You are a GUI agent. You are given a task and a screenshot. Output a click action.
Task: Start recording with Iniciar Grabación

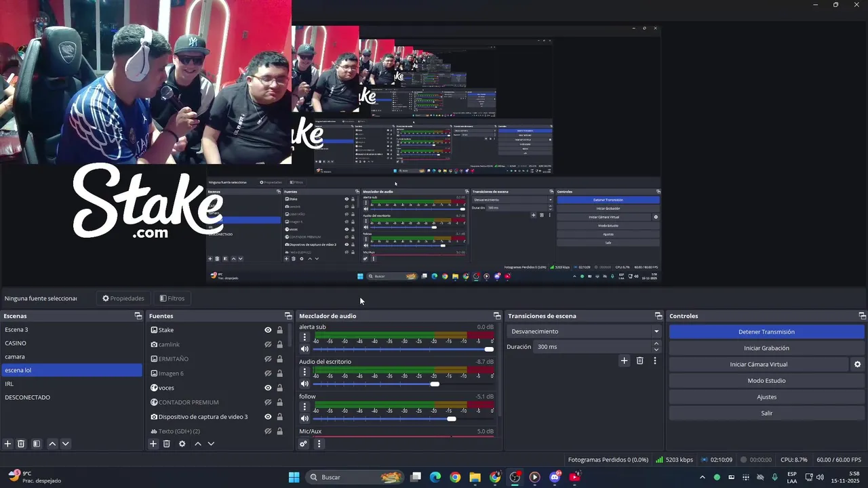point(766,348)
